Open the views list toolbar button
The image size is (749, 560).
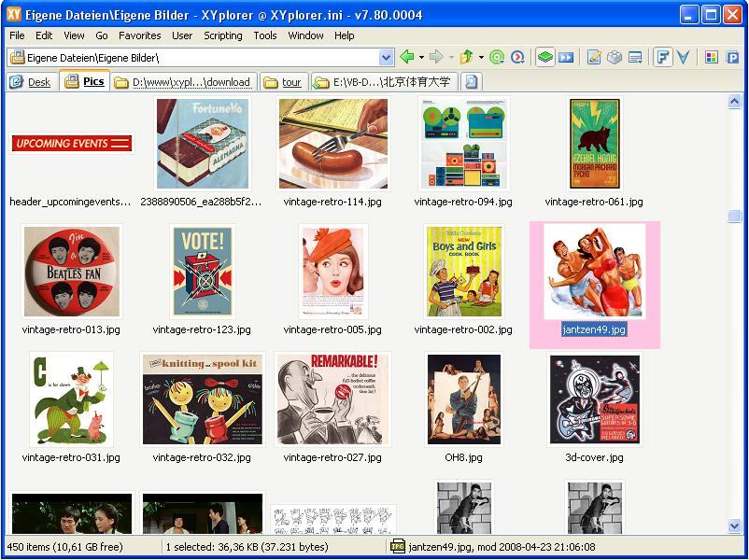click(635, 57)
